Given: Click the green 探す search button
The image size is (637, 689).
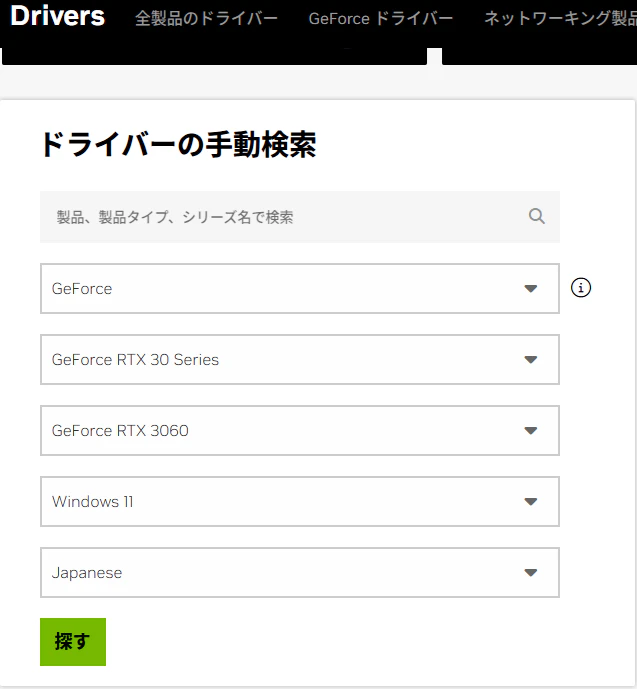Looking at the screenshot, I should tap(73, 642).
